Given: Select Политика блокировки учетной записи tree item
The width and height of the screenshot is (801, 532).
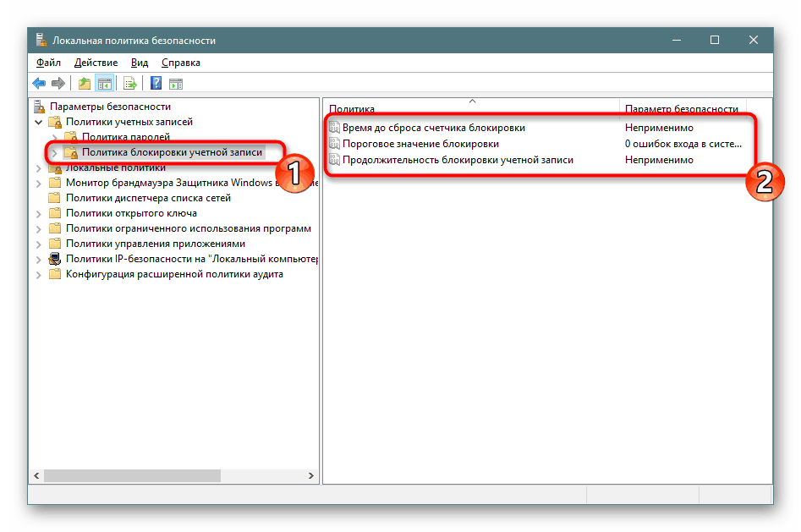Looking at the screenshot, I should click(x=172, y=151).
